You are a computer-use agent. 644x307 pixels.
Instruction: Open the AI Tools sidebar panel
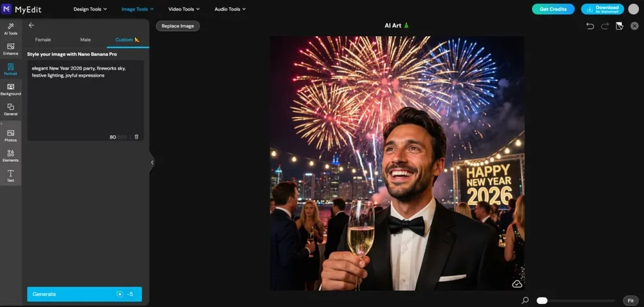(11, 29)
